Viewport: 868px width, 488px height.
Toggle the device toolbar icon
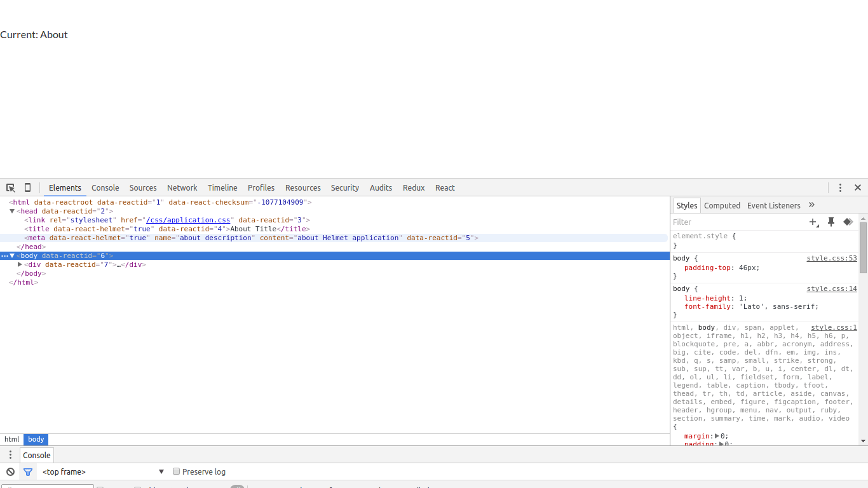pyautogui.click(x=27, y=187)
